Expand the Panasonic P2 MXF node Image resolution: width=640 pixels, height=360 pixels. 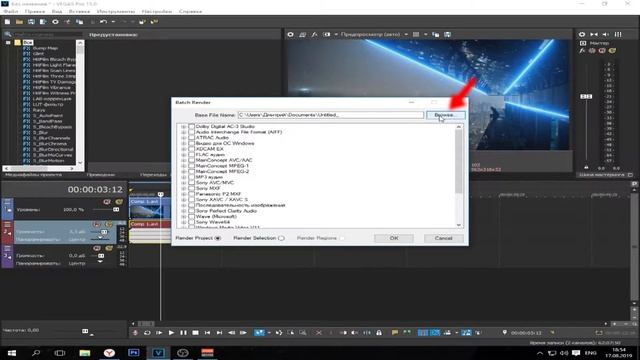point(184,194)
